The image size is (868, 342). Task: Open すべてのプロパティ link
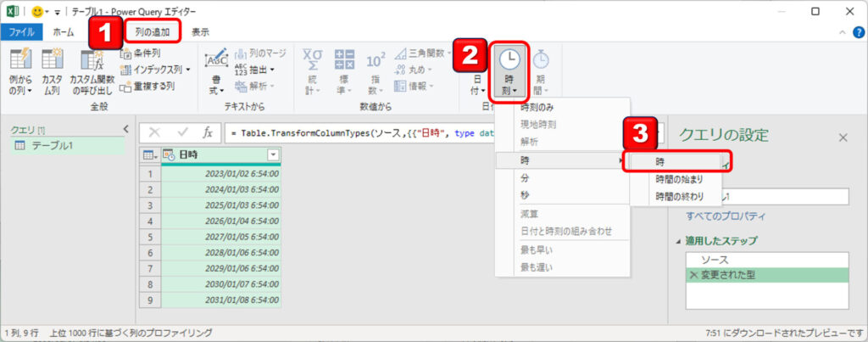[x=726, y=216]
